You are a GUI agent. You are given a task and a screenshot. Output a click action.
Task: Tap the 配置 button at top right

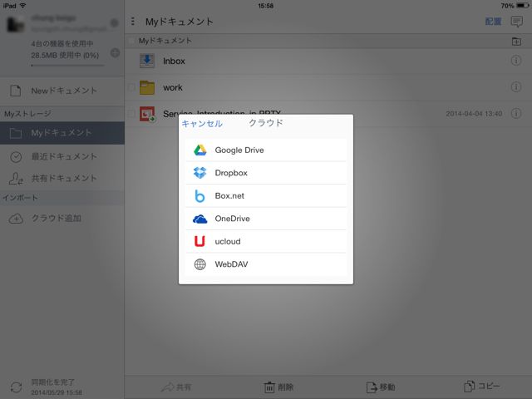pos(493,22)
